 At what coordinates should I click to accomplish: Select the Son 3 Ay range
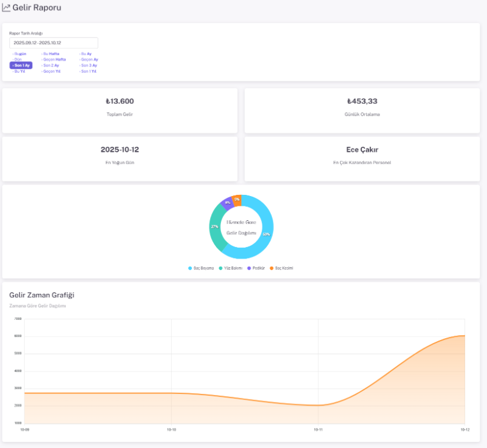coord(89,66)
